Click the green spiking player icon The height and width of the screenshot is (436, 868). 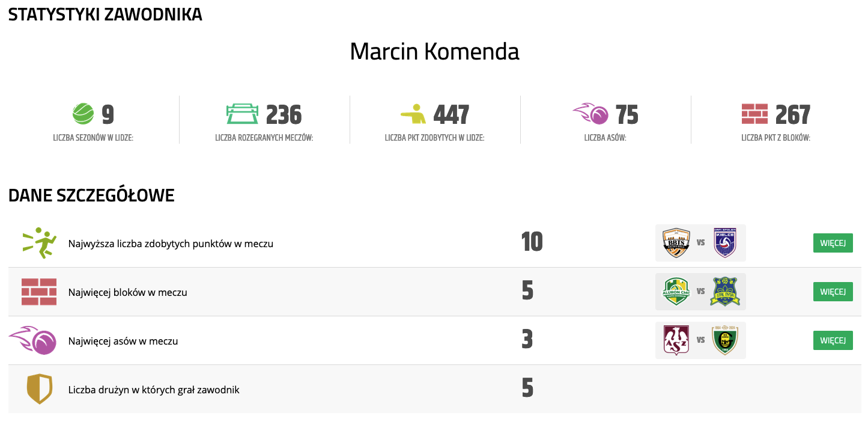pos(40,243)
